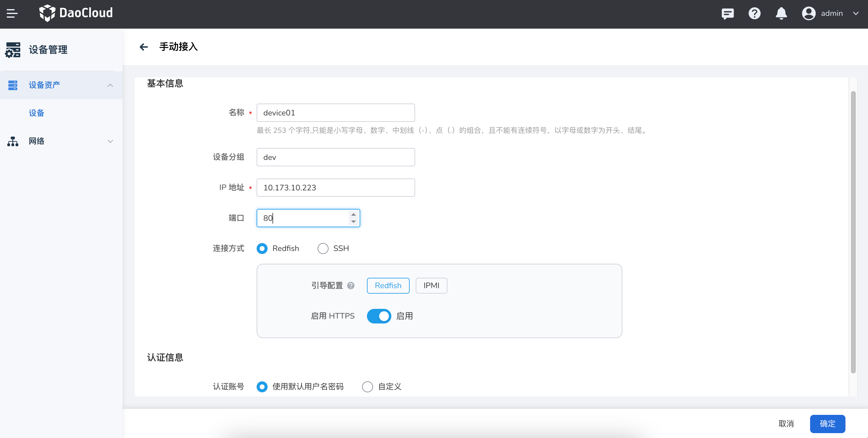Screen dimensions: 868x438
Task: Switch boot config to IPMI
Action: (431, 285)
